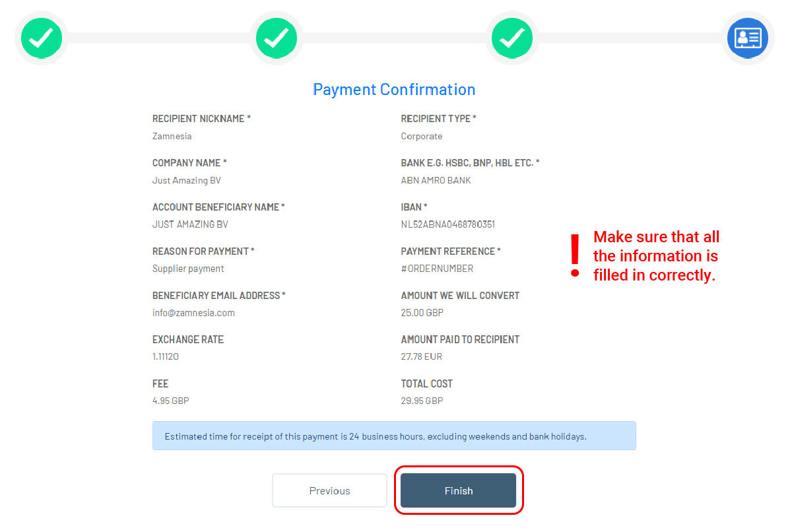Image resolution: width=792 pixels, height=532 pixels.
Task: Click the first completed step checkmark
Action: [x=42, y=38]
